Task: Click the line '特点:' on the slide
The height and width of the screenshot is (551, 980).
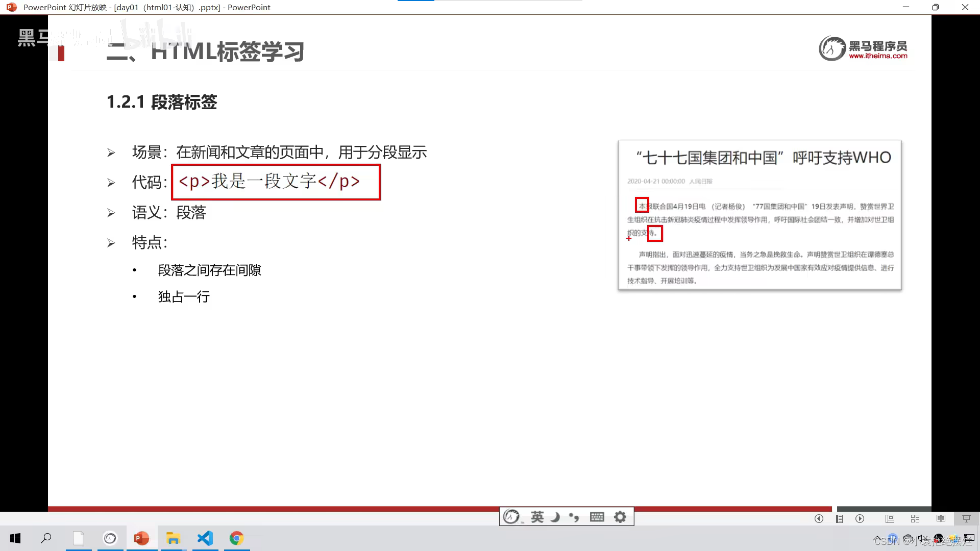Action: tap(150, 242)
